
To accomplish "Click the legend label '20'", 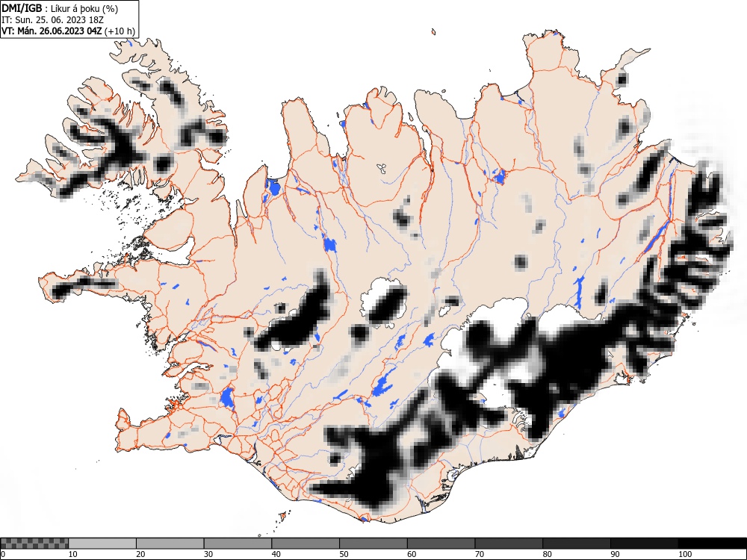I will [x=140, y=554].
